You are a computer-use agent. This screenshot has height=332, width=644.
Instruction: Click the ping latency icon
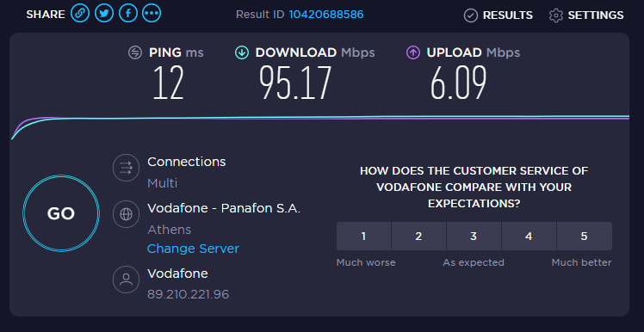135,52
